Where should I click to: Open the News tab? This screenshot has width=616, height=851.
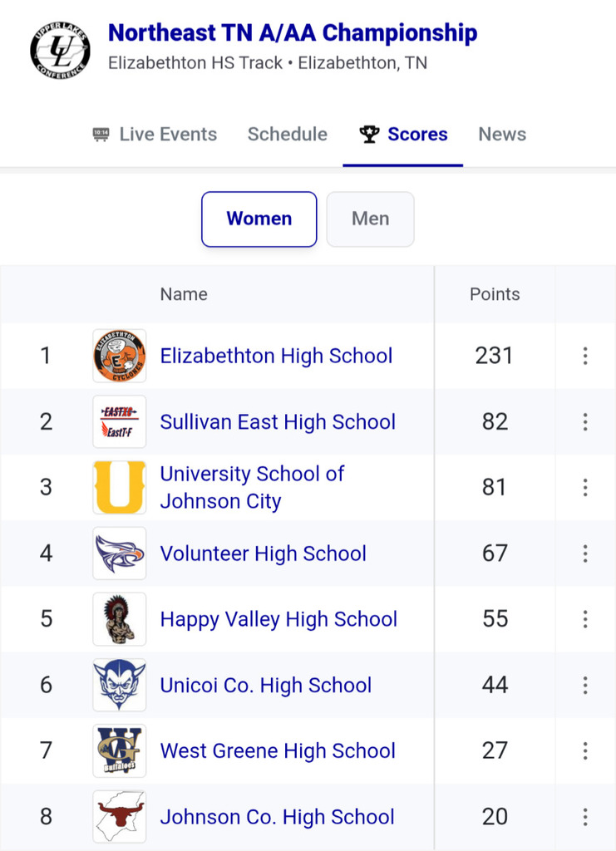tap(502, 135)
